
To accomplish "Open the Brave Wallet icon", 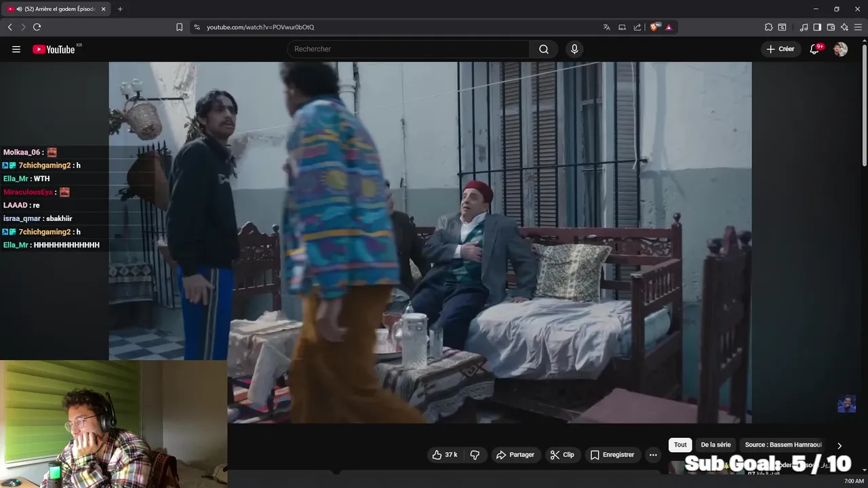I will tap(831, 27).
